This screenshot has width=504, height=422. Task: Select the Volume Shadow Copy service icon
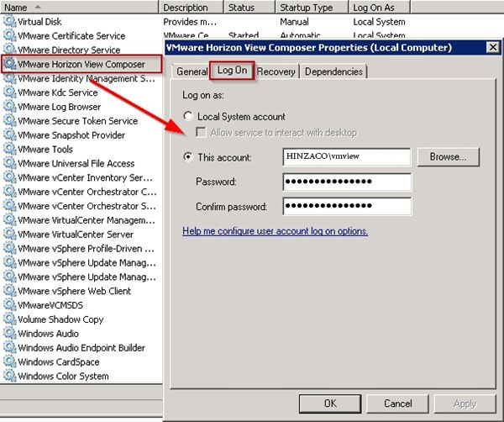pos(9,319)
